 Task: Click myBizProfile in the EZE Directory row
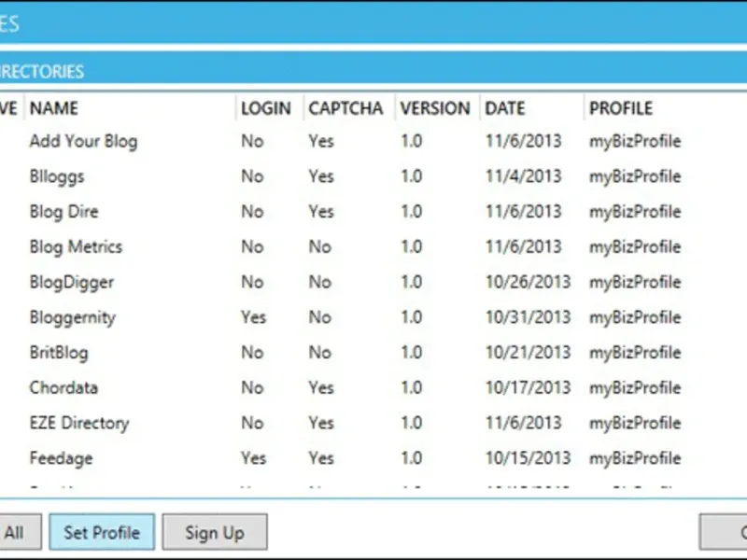coord(635,423)
